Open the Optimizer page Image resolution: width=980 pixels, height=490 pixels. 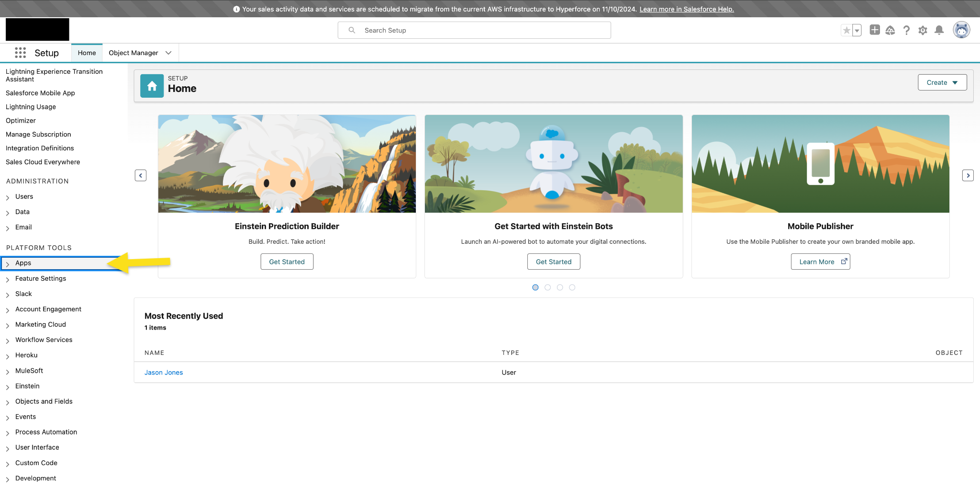pyautogui.click(x=21, y=121)
